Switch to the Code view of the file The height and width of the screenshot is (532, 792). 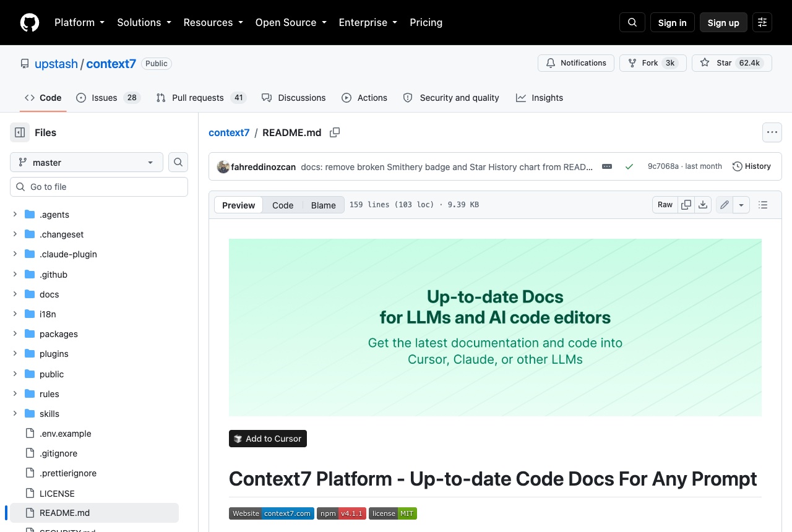tap(283, 205)
